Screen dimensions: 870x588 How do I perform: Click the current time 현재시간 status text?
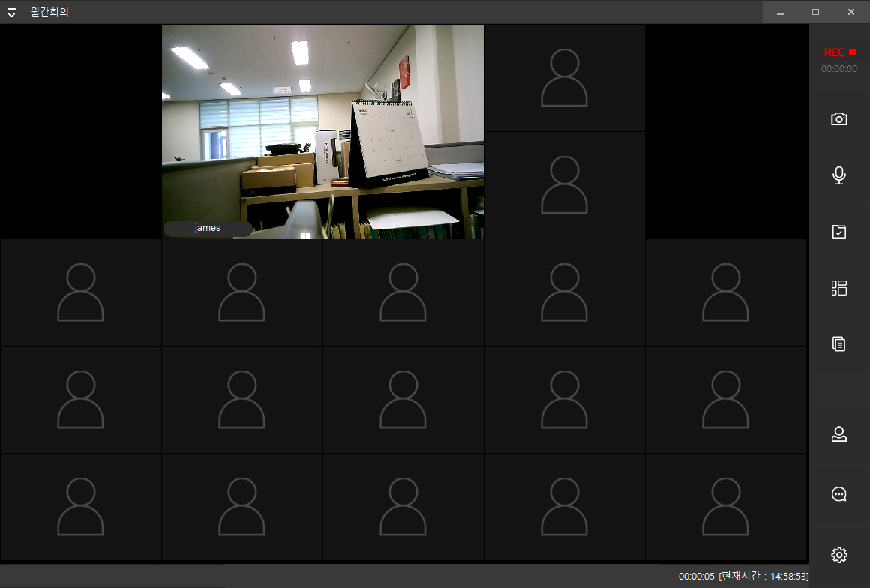[x=763, y=576]
